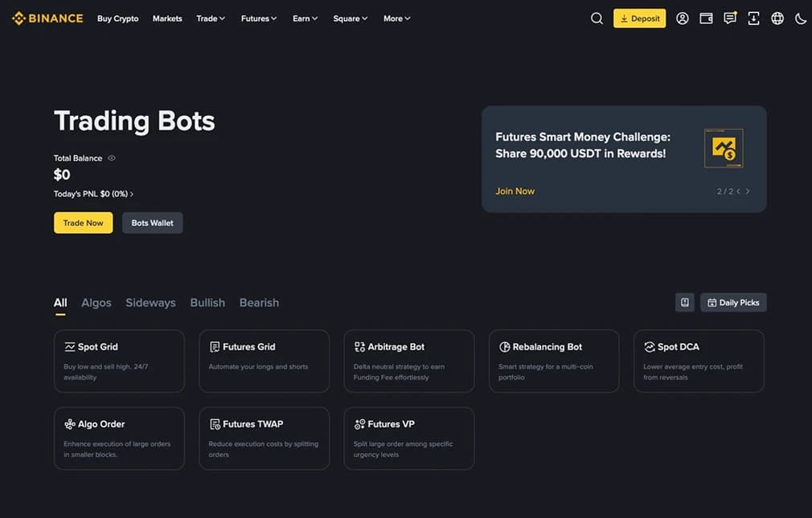Advance the banner carousel with the right arrow
The image size is (812, 518).
pyautogui.click(x=747, y=191)
